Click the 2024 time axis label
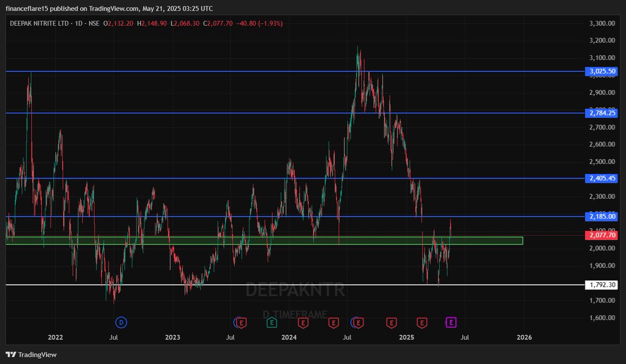Viewport: 626px width, 364px height. (x=289, y=337)
